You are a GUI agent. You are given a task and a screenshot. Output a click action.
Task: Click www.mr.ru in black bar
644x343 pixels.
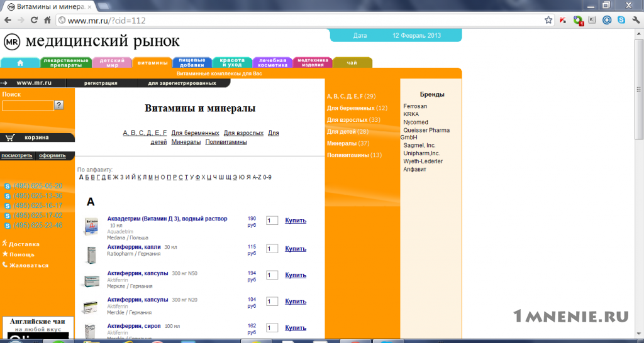coord(34,83)
